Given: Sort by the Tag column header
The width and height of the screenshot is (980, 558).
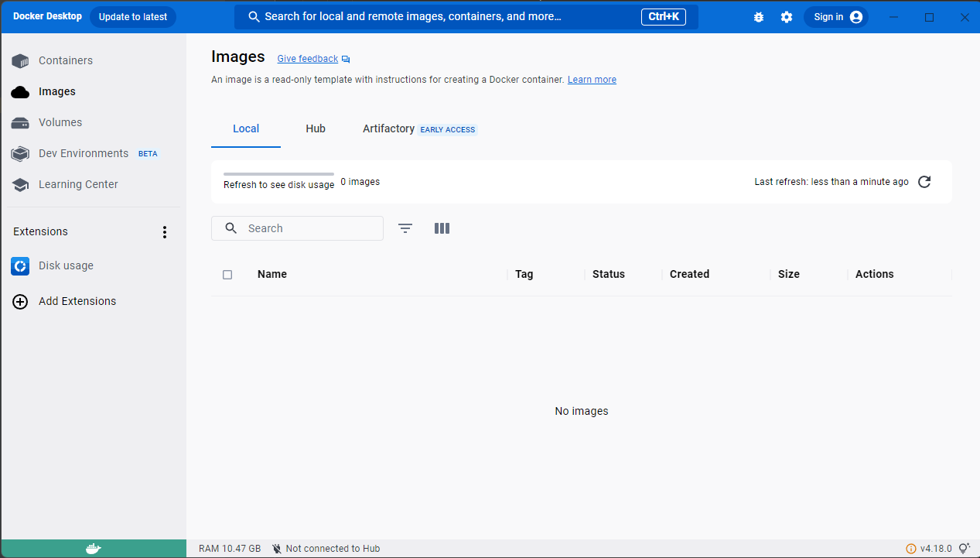Looking at the screenshot, I should [x=524, y=274].
